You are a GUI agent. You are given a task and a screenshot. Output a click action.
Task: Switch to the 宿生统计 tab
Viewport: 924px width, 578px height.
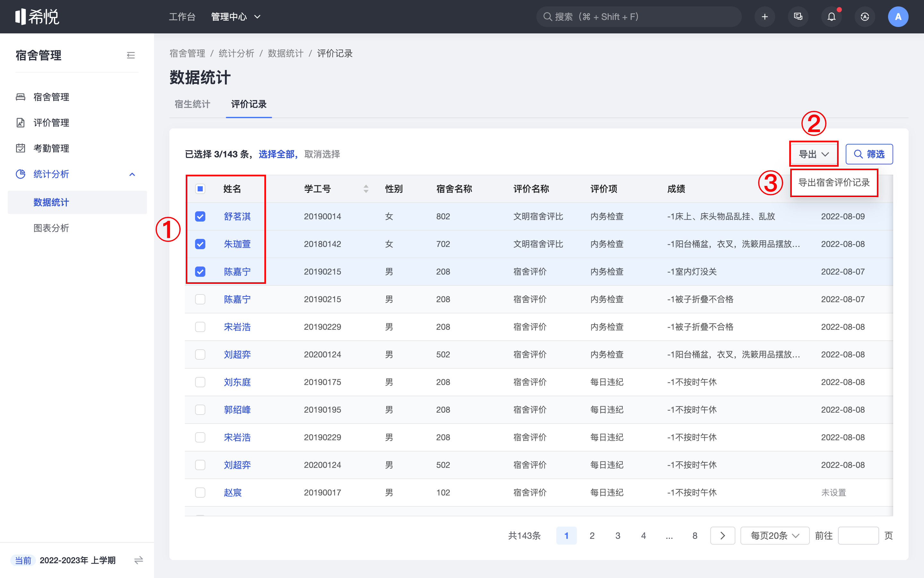193,104
